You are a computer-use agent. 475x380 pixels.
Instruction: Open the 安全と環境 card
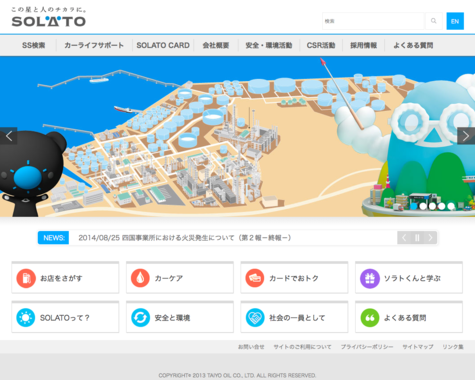(180, 317)
